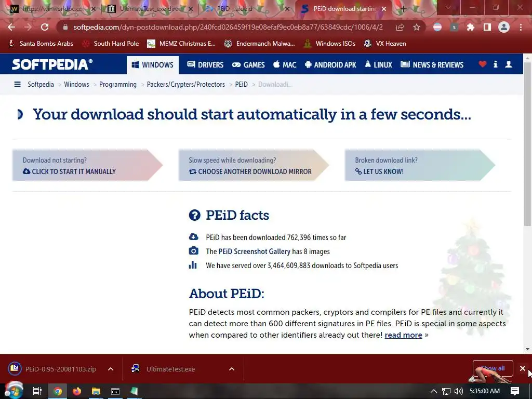This screenshot has width=532, height=399.
Task: Show hidden system tray icons
Action: coord(434,391)
